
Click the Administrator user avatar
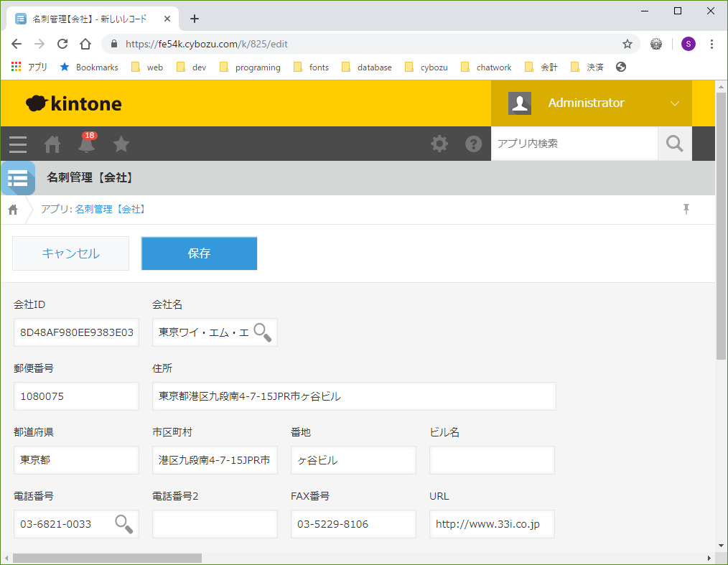[x=520, y=103]
